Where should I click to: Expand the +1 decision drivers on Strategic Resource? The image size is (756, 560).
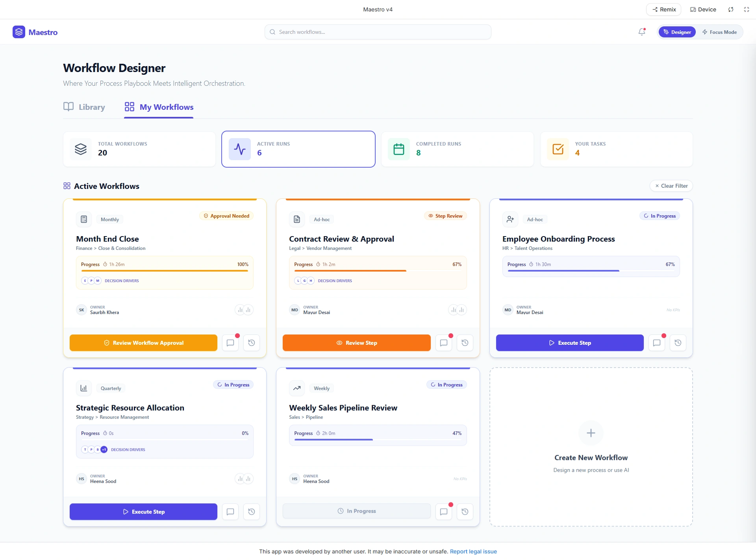pyautogui.click(x=104, y=449)
